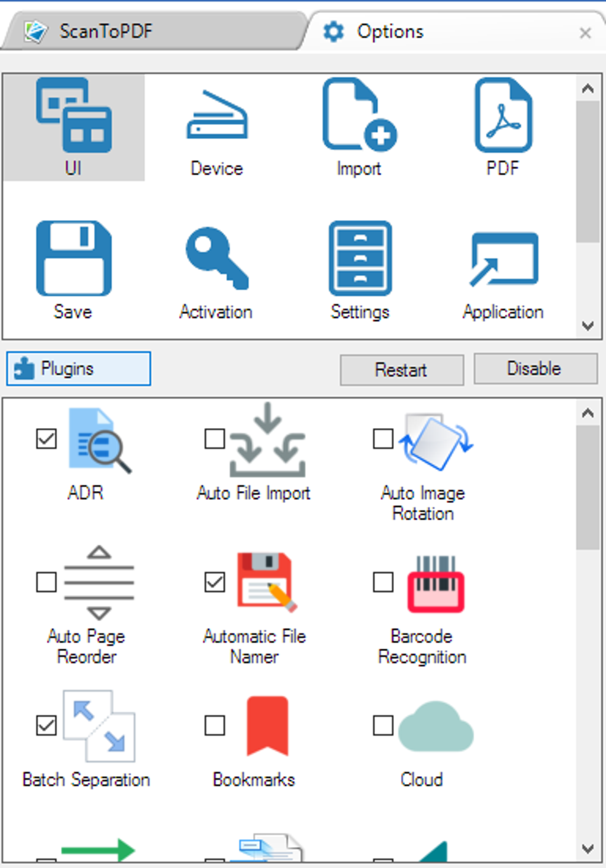
Task: Click the "Auto Page Reorder" label
Action: point(87,646)
